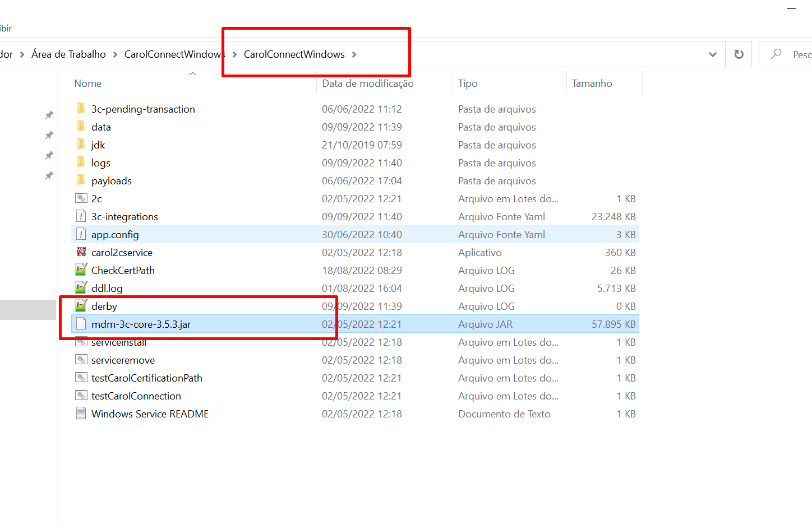Sort files by Tipo column
This screenshot has height=525, width=812.
(x=468, y=83)
